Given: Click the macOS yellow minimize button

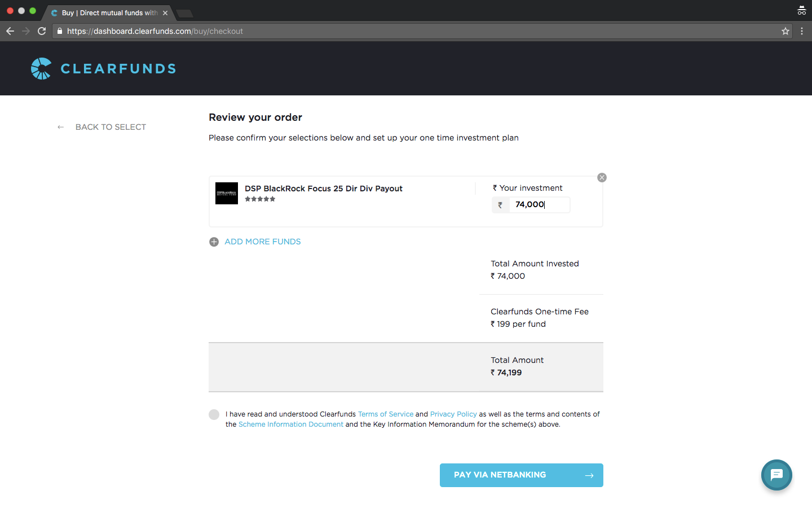Looking at the screenshot, I should pos(21,11).
